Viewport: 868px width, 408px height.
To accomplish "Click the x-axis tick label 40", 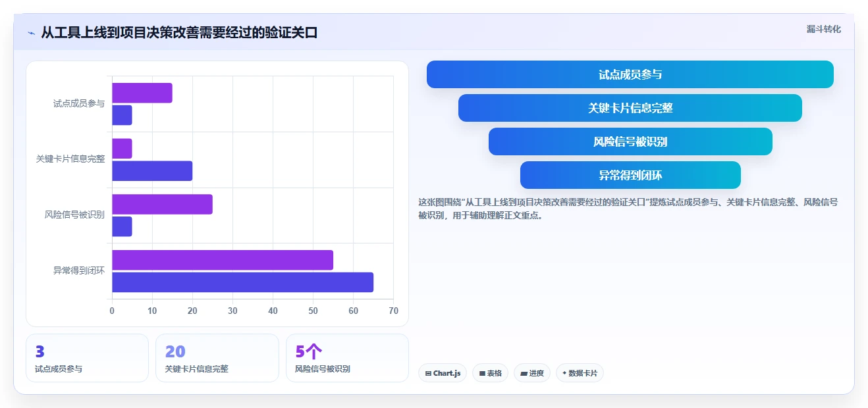I will pyautogui.click(x=273, y=311).
